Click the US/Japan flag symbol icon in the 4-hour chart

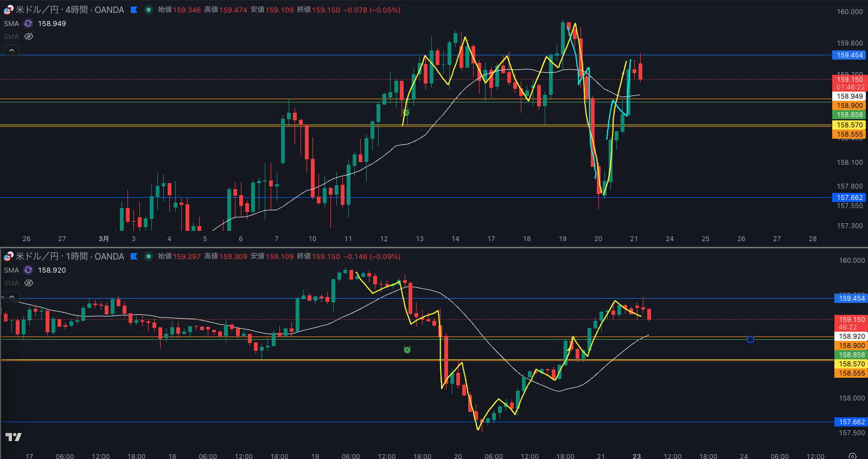tap(8, 10)
